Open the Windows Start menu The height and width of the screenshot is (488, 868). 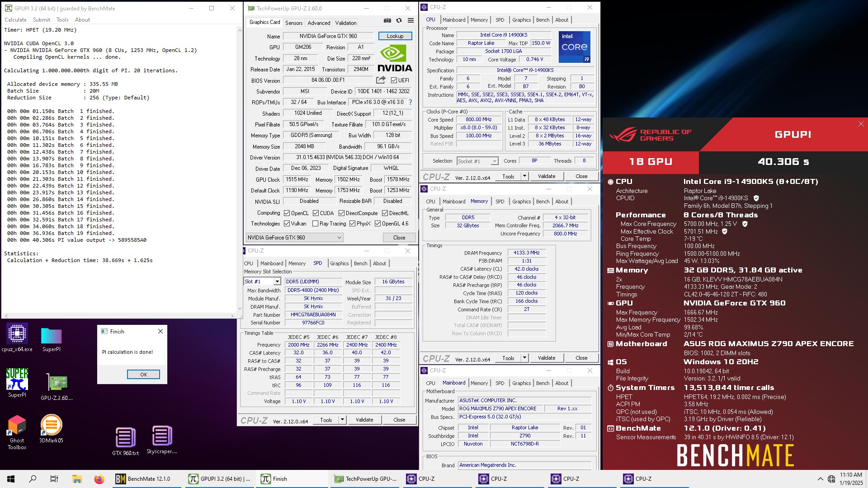[x=11, y=479]
